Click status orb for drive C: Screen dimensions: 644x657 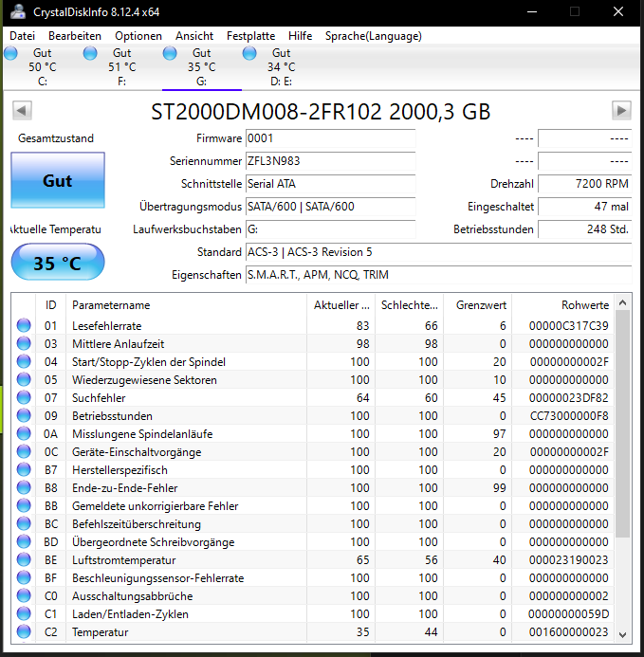point(10,53)
